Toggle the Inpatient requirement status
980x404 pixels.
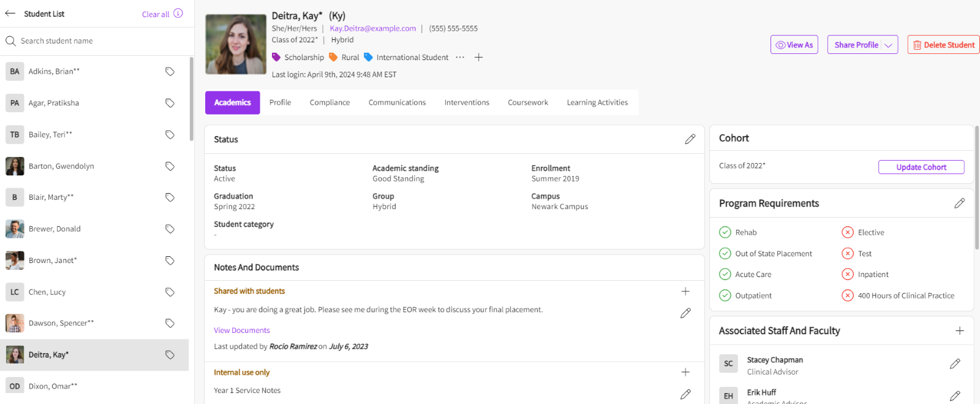848,275
